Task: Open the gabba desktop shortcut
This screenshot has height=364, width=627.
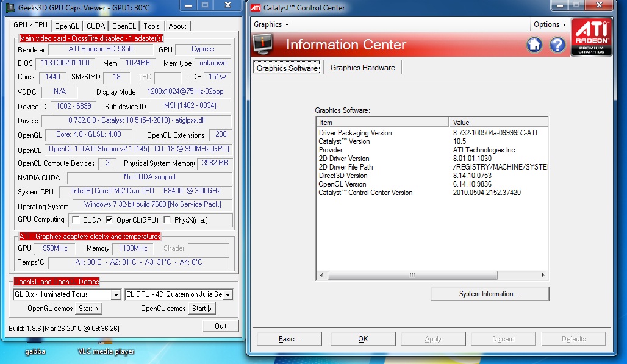Action: (35, 351)
